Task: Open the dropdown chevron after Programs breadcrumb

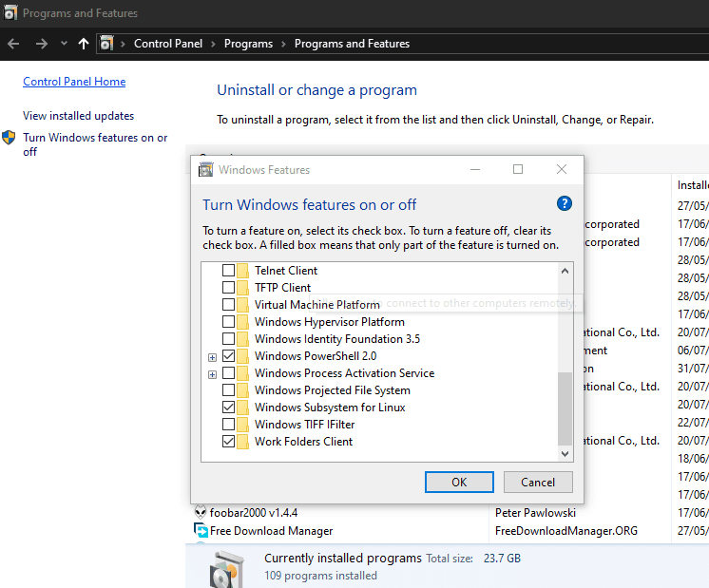Action: point(283,44)
